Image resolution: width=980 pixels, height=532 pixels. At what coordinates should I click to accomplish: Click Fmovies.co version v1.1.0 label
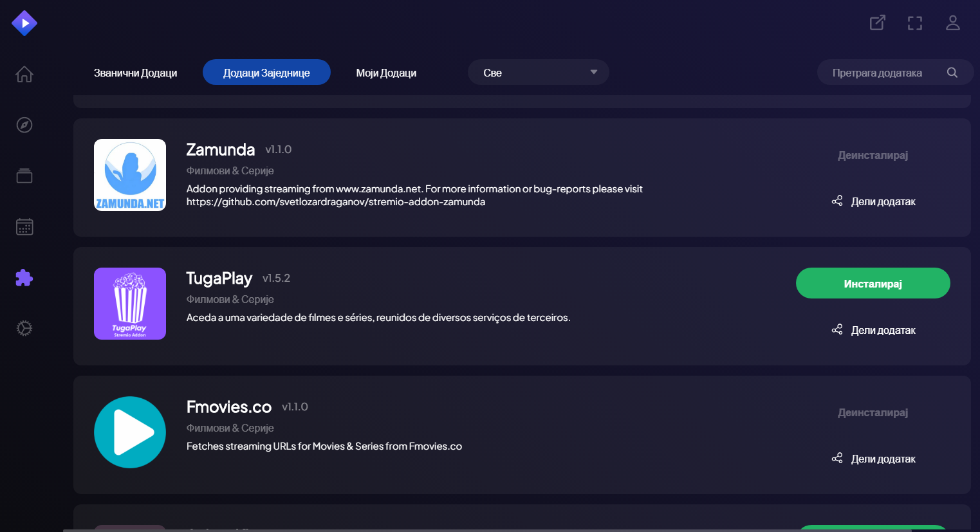295,407
